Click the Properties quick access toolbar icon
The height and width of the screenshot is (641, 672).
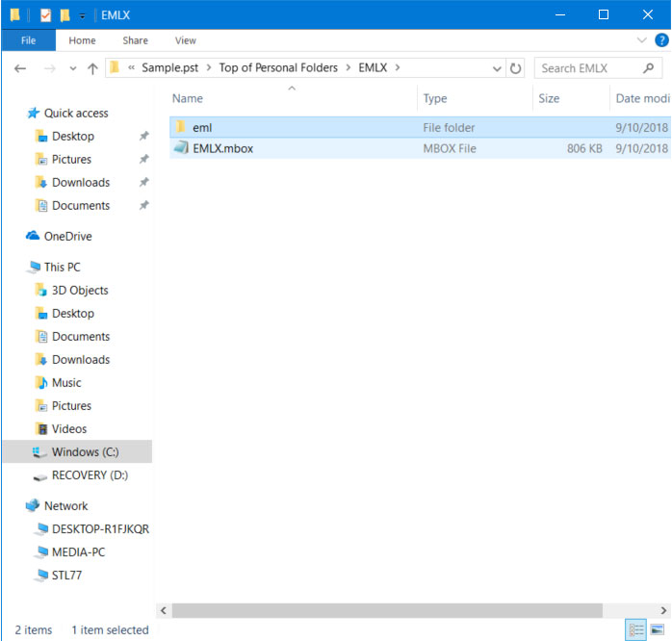coord(45,15)
